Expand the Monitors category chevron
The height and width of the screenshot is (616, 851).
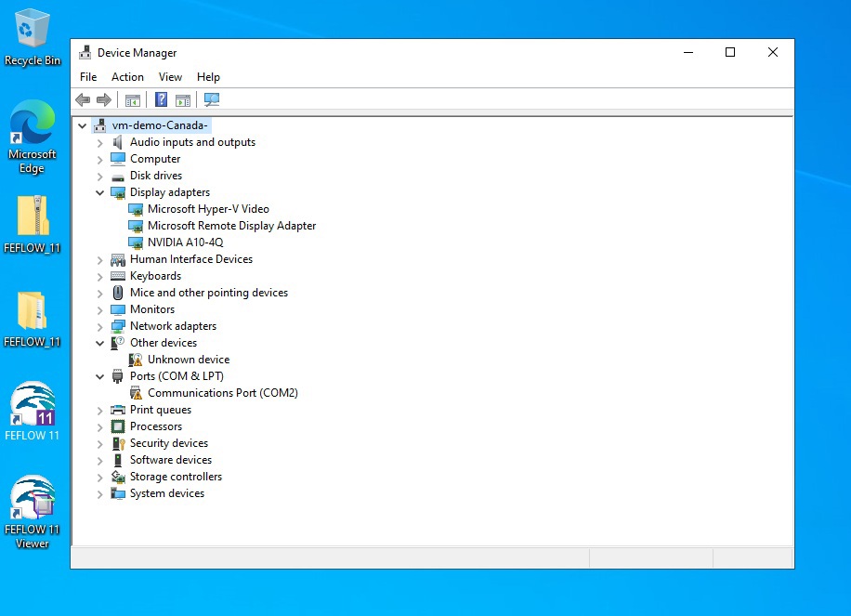(x=99, y=310)
